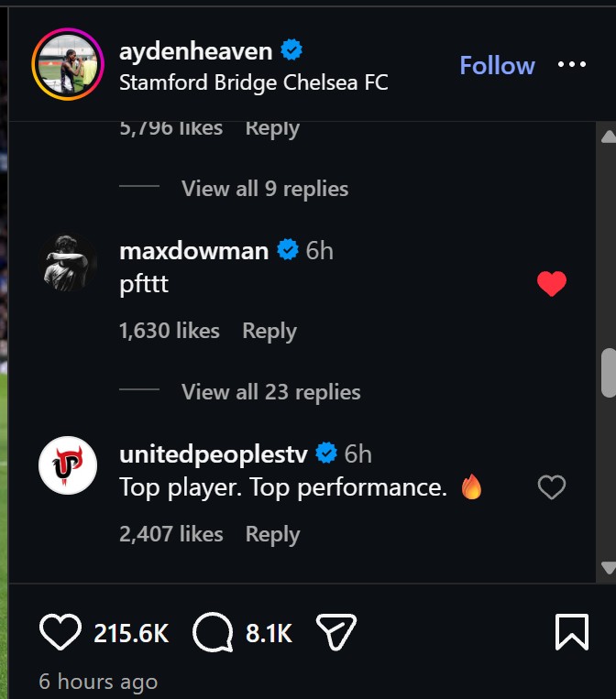Screen dimensions: 616x699
Task: View the 1,630 likes on maxdowman's comment
Action: point(170,331)
